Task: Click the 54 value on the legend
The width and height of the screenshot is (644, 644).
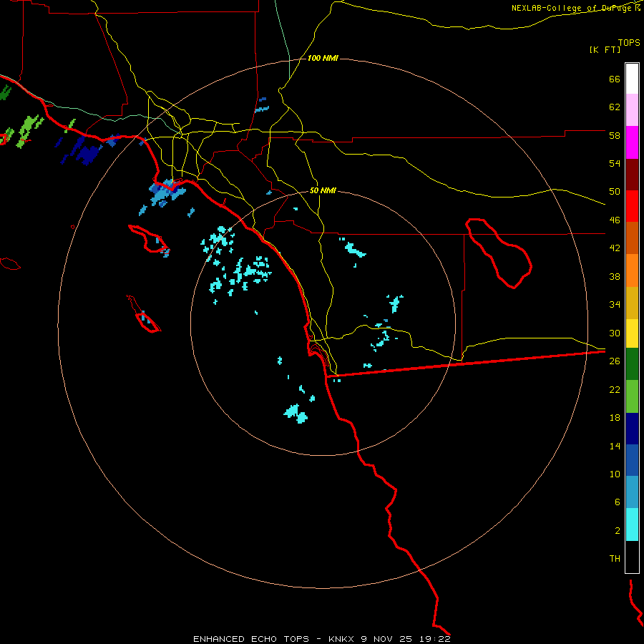Action: pos(615,163)
